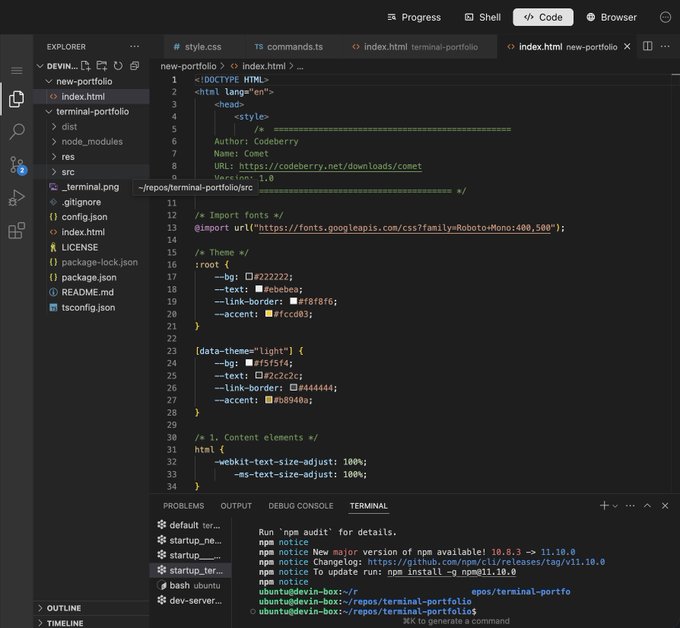The image size is (680, 628).
Task: Expand the node_modules folder
Action: pos(91,142)
